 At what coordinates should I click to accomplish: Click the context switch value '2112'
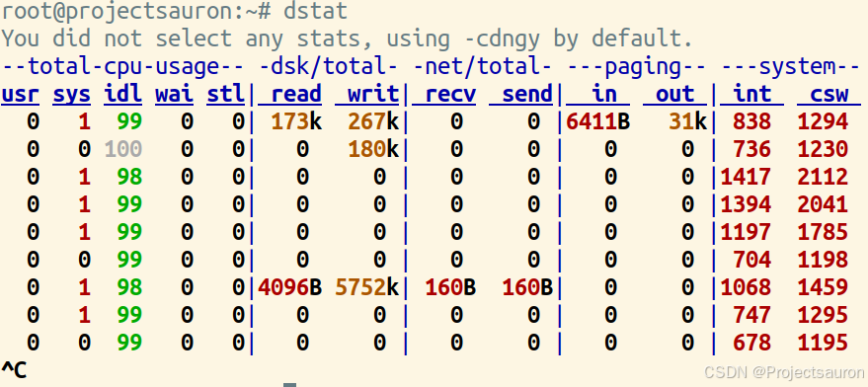point(823,177)
